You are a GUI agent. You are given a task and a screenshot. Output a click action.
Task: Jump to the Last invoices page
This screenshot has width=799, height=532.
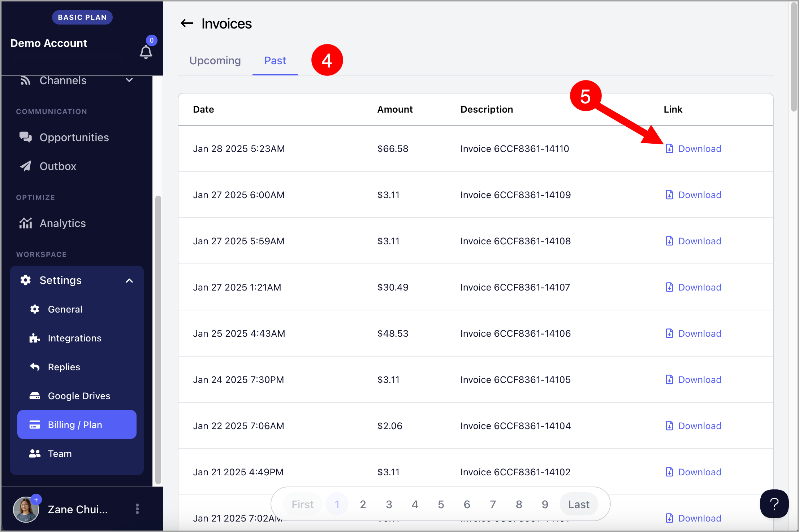point(579,504)
